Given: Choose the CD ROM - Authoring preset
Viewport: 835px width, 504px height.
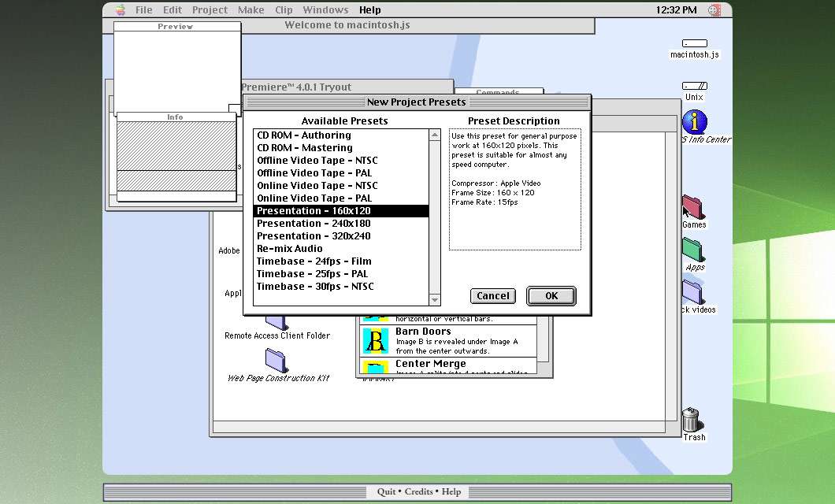Looking at the screenshot, I should pyautogui.click(x=341, y=135).
